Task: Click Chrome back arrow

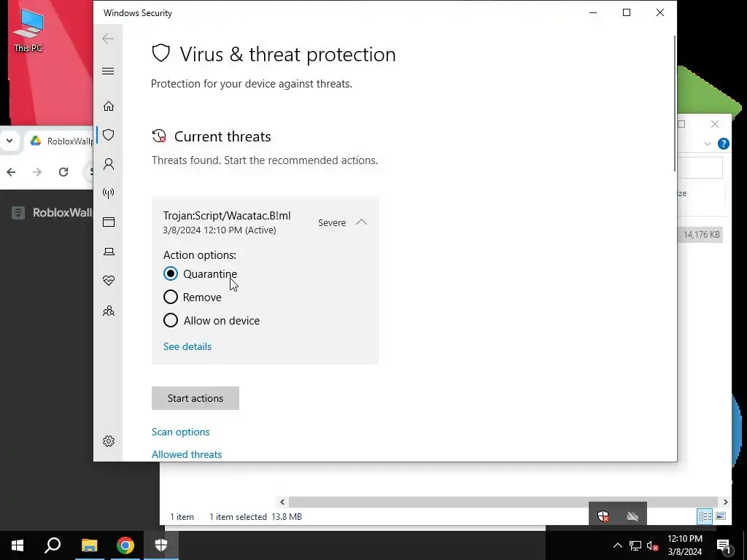Action: [11, 172]
